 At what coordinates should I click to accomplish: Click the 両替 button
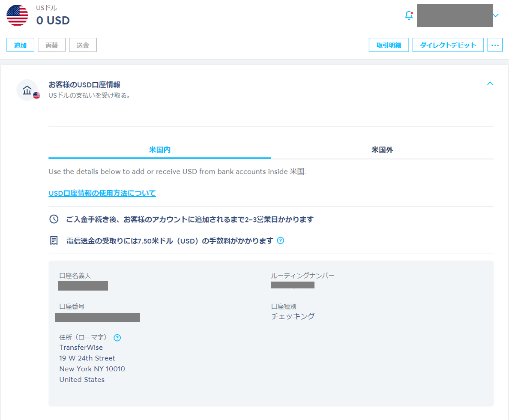coord(51,45)
